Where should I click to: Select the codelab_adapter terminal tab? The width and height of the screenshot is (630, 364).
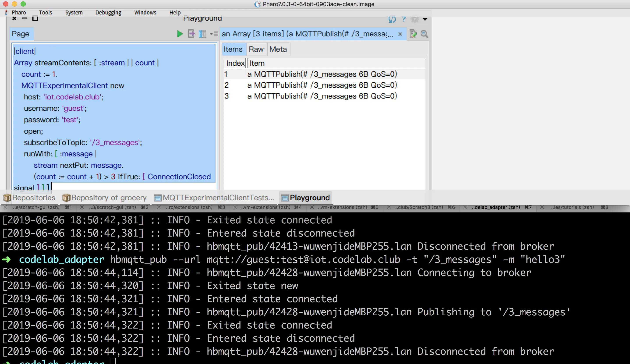496,207
